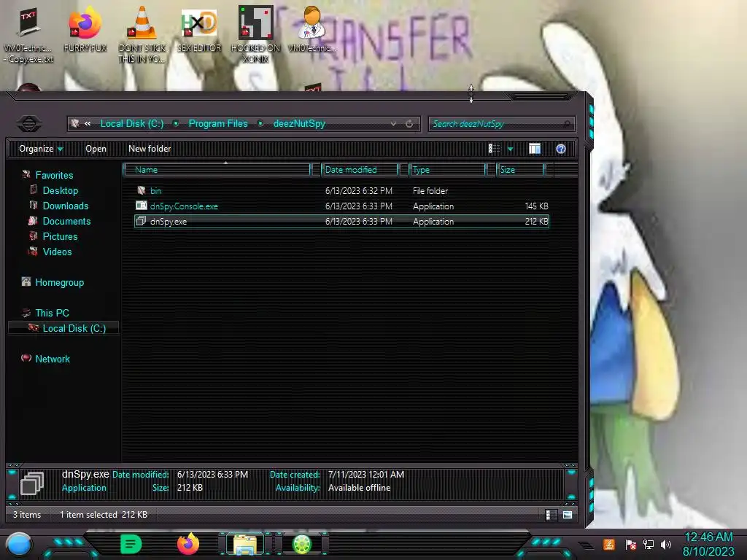Click the dnSpy.exe file icon
Viewport: 747px width, 560px height.
click(141, 221)
